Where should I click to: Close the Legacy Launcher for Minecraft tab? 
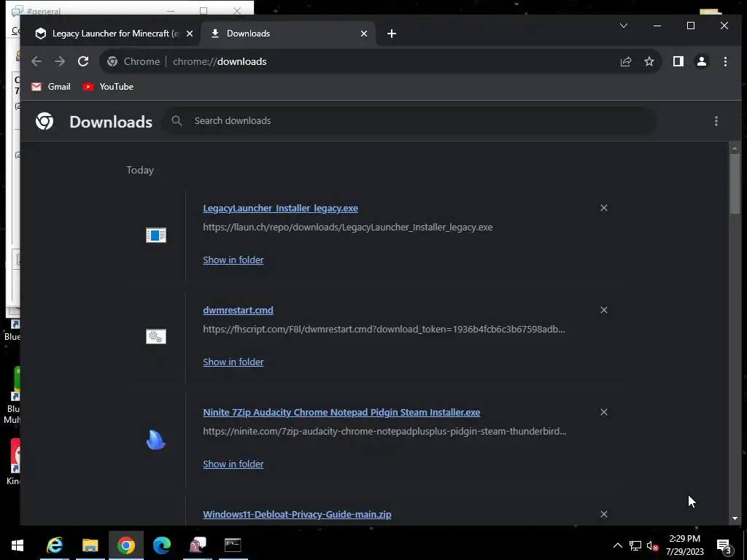coord(190,34)
